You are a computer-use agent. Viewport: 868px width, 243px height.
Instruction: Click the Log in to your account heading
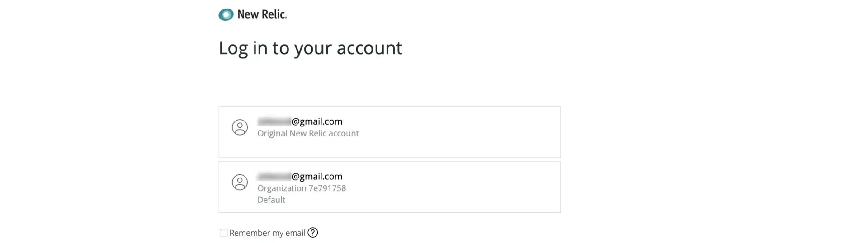coord(310,48)
